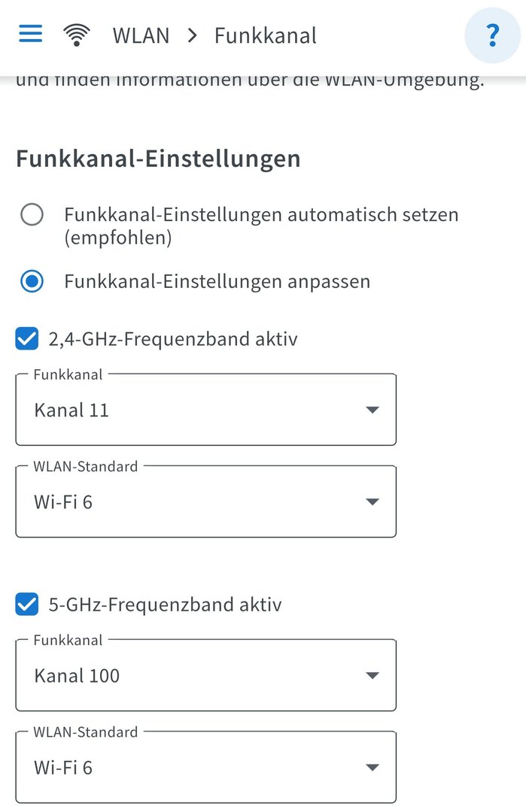Toggle 5-GHz-Frequenzband aktiv checkbox

click(x=26, y=604)
